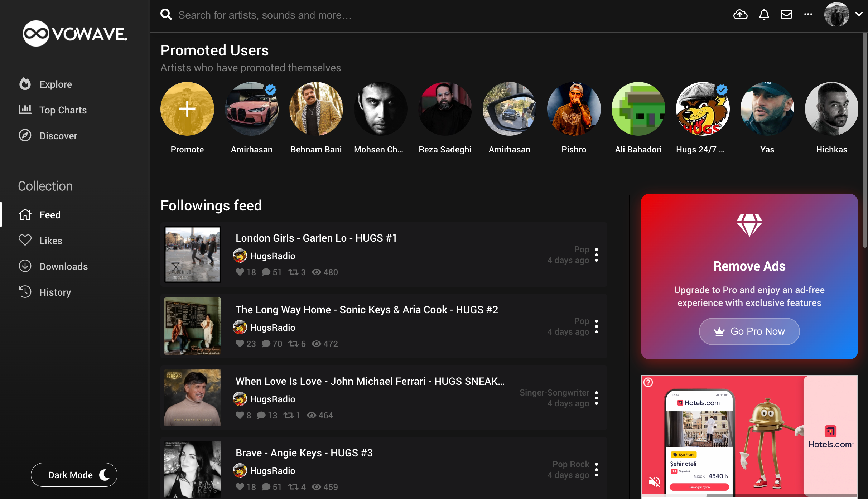The image size is (868, 499).
Task: Open options menu for London Girls track
Action: (x=597, y=255)
